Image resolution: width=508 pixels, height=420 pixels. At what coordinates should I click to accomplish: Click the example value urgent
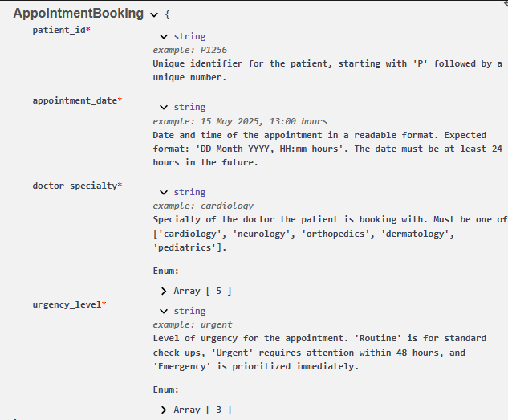(216, 324)
